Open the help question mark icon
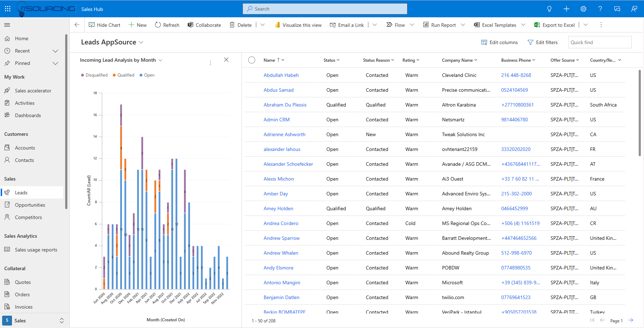This screenshot has height=328, width=644. tap(600, 9)
